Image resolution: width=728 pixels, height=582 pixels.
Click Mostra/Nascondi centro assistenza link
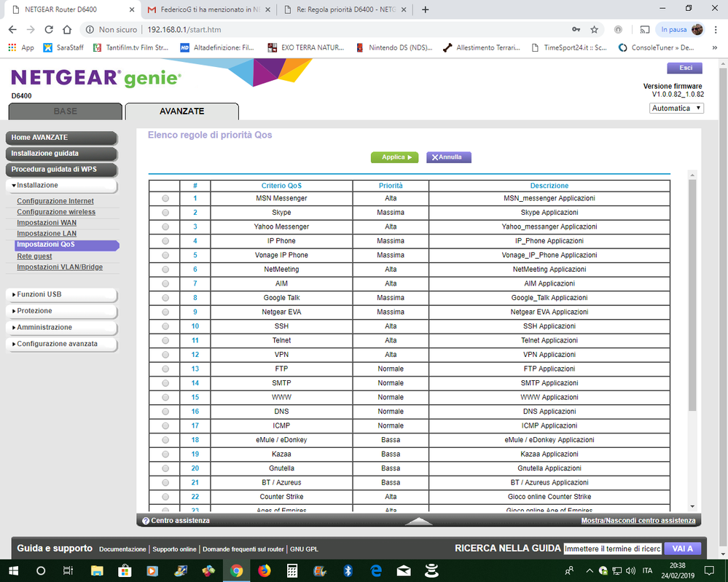click(x=638, y=521)
